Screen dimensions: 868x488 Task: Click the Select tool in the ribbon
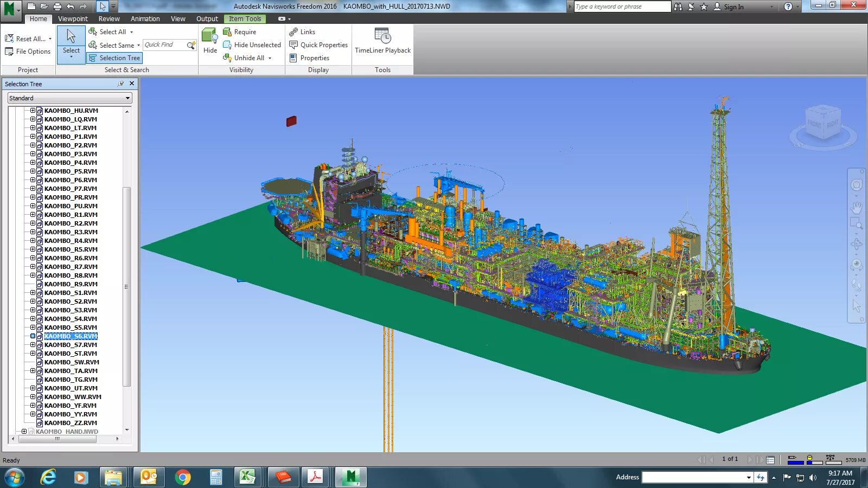71,44
